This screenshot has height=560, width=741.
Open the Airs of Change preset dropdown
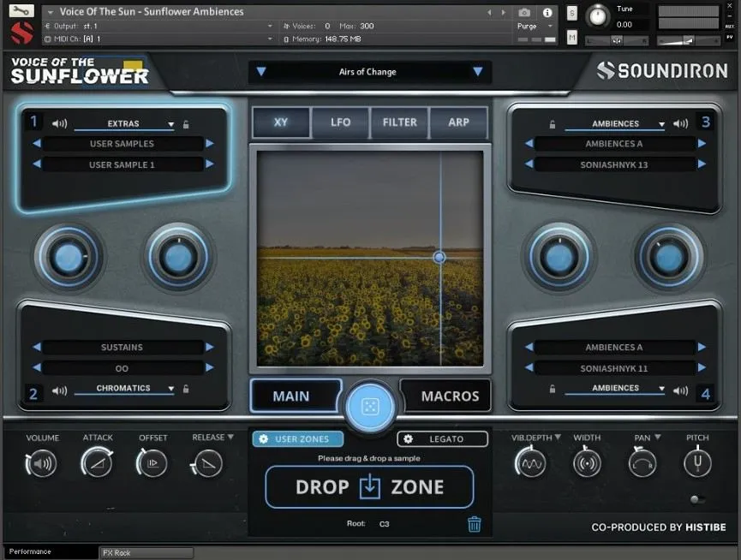369,72
